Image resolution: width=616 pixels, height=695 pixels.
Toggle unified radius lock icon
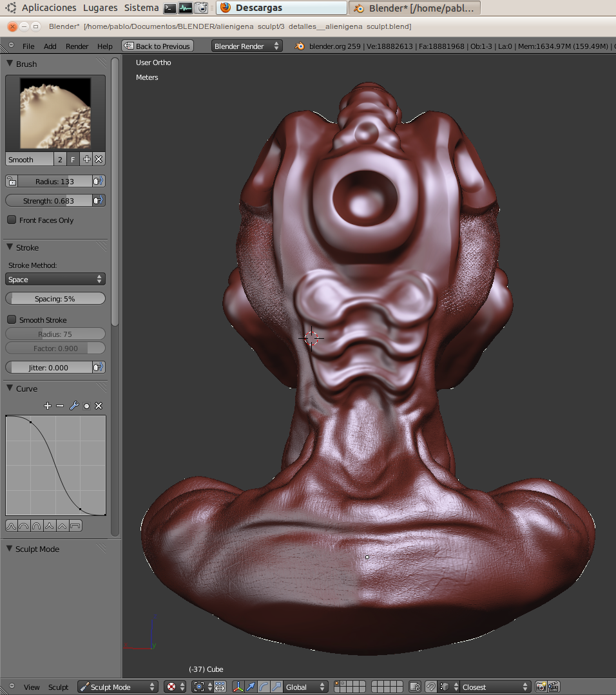click(x=12, y=181)
